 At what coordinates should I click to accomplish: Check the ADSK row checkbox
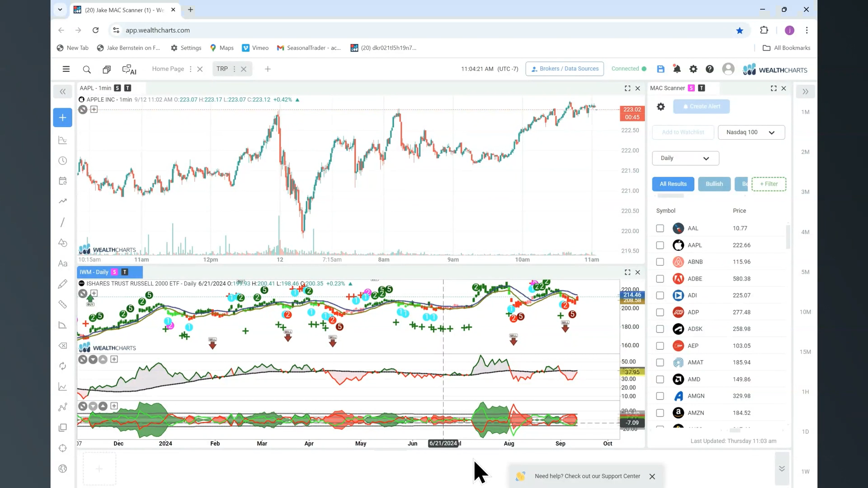pyautogui.click(x=660, y=329)
